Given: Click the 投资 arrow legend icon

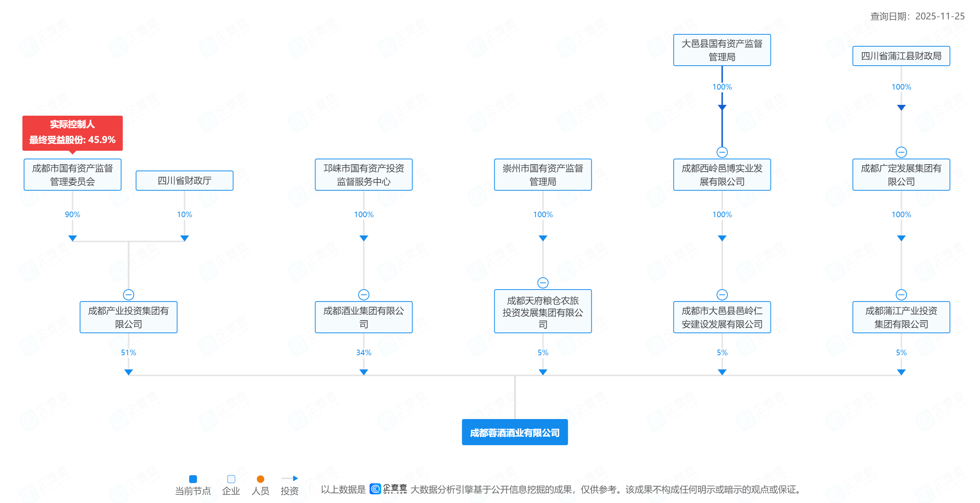Looking at the screenshot, I should pos(289,478).
